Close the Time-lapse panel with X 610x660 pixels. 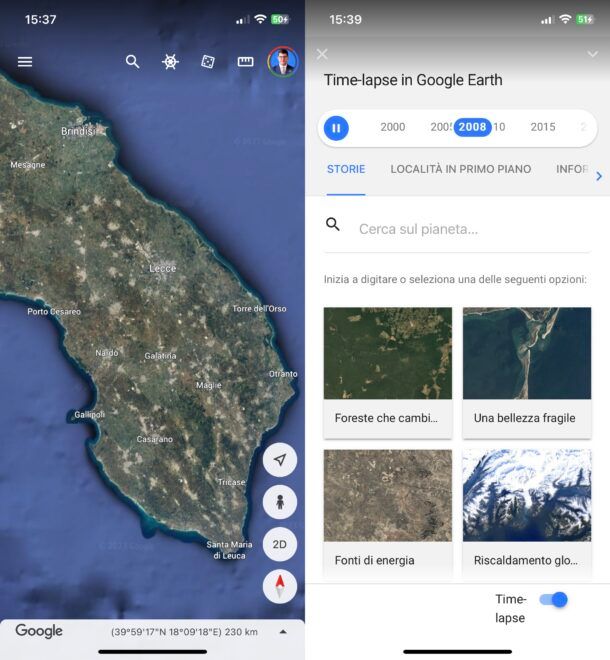322,54
